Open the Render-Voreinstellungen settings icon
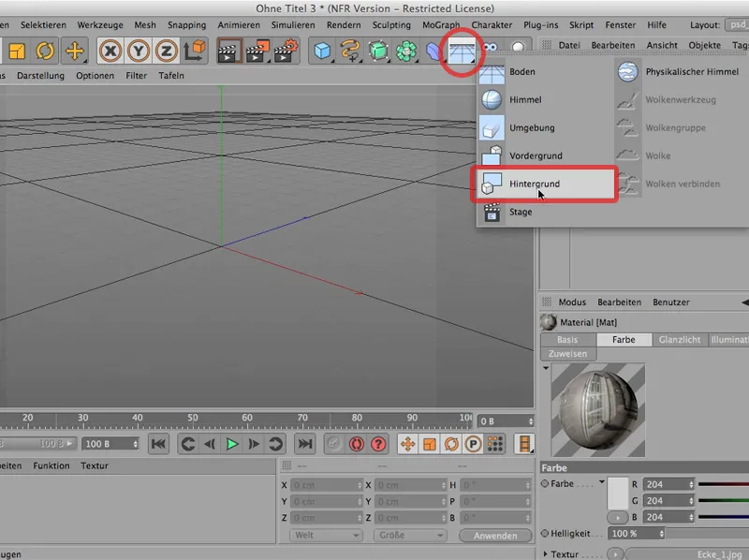Image resolution: width=749 pixels, height=560 pixels. tap(287, 51)
